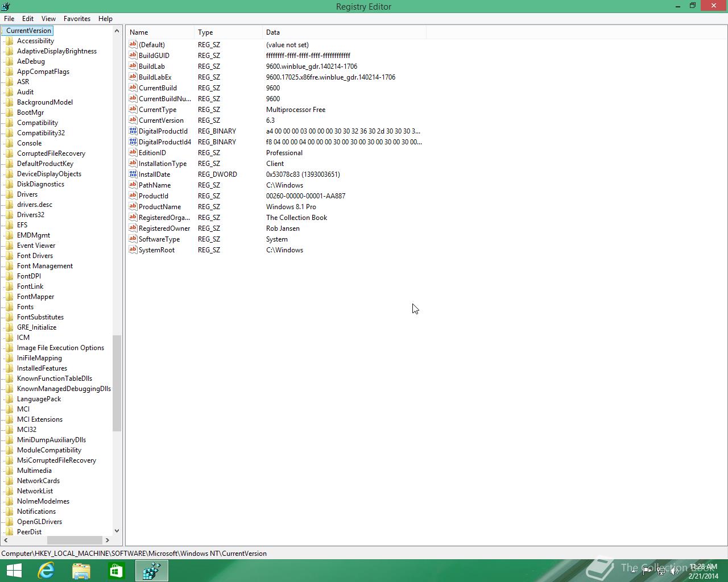Click the 'Multiprocessor Free' data cell
Viewport: 728px width, 582px height.
(296, 109)
